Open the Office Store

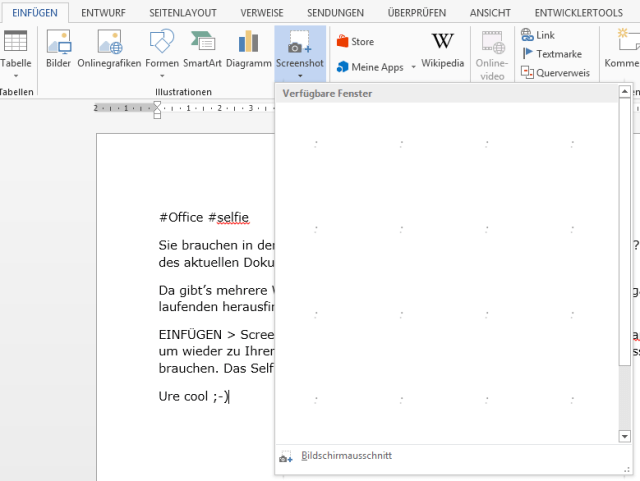[x=355, y=42]
